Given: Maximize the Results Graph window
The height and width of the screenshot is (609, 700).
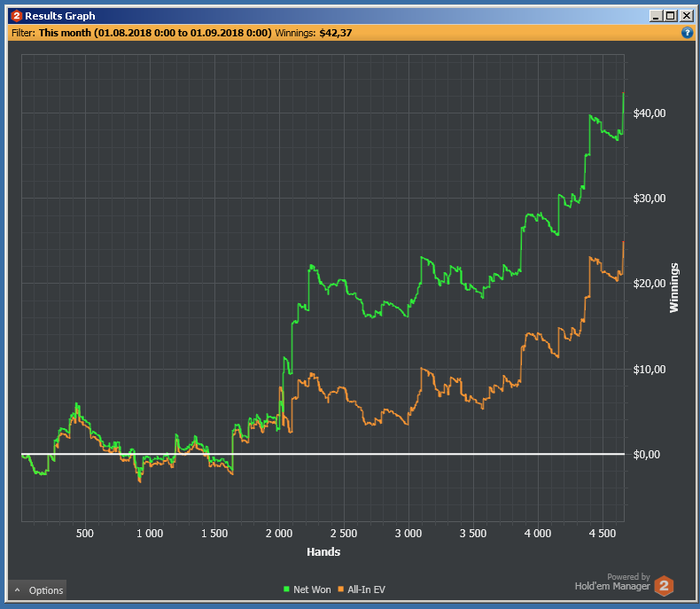Looking at the screenshot, I should pyautogui.click(x=671, y=16).
